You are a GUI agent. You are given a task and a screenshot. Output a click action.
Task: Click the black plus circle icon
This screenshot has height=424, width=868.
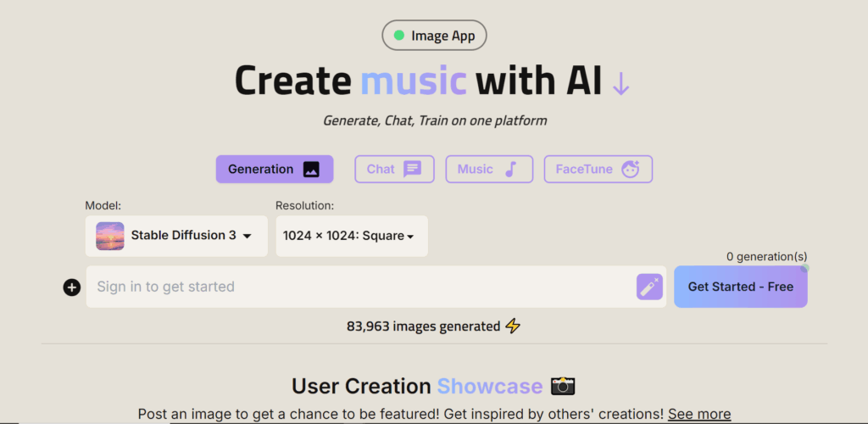(71, 287)
